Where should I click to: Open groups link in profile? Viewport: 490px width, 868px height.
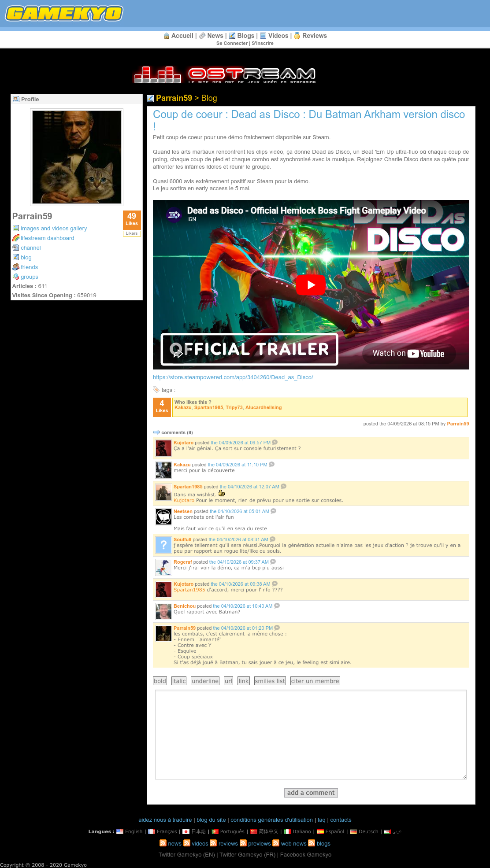click(29, 277)
